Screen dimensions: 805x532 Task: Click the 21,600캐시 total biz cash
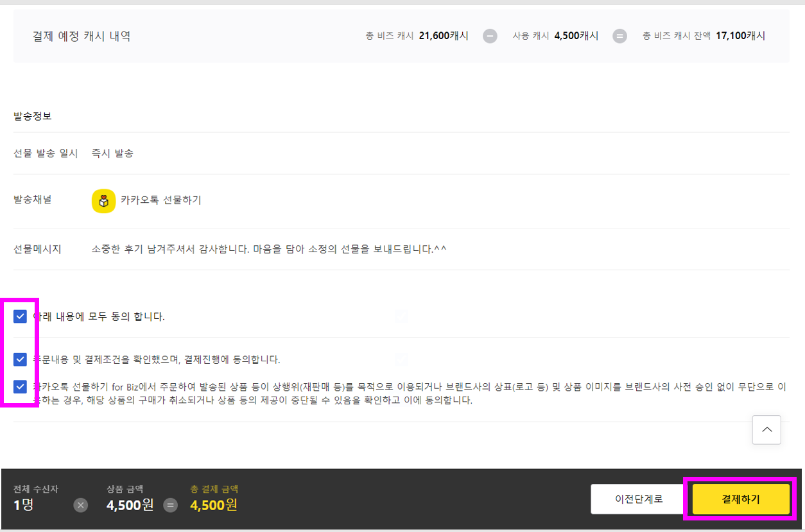(x=444, y=36)
